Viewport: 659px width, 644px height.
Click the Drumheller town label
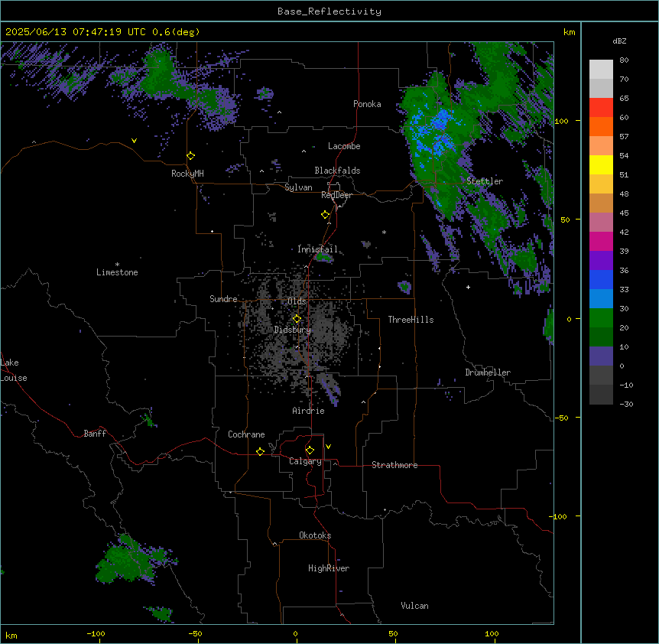(x=488, y=372)
